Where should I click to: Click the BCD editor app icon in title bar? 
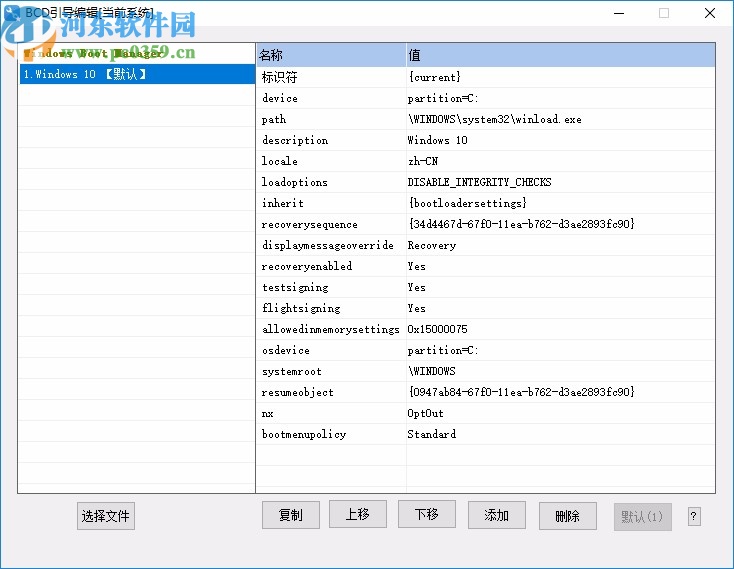(x=12, y=12)
